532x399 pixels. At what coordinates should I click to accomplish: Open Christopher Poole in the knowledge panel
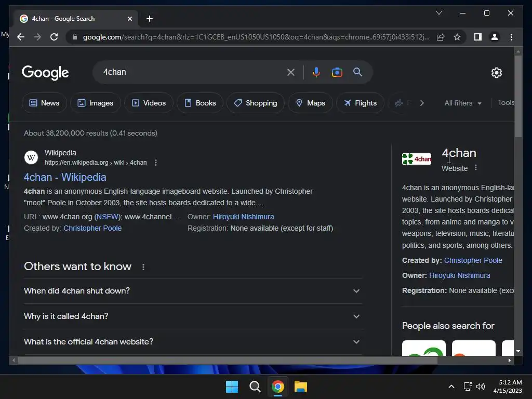(x=473, y=260)
